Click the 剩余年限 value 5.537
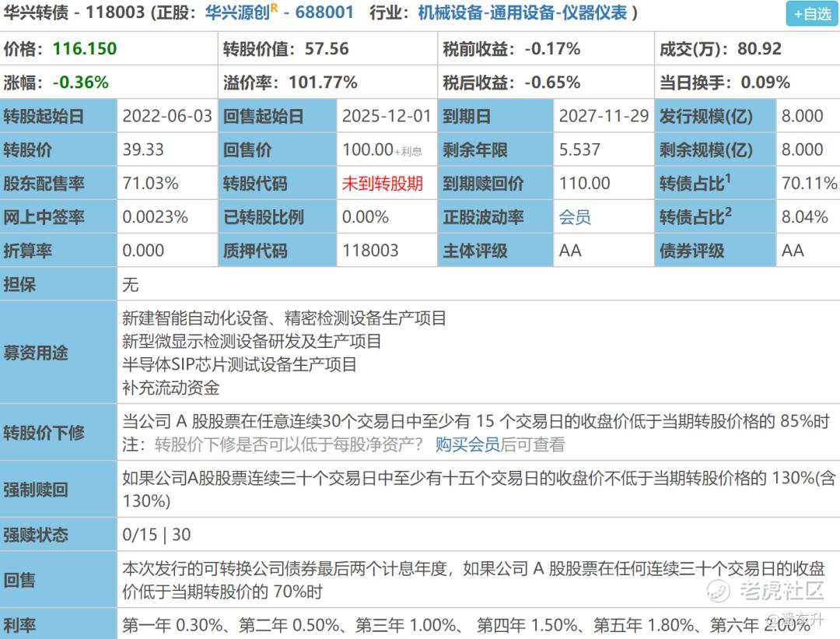The image size is (840, 639). point(579,149)
